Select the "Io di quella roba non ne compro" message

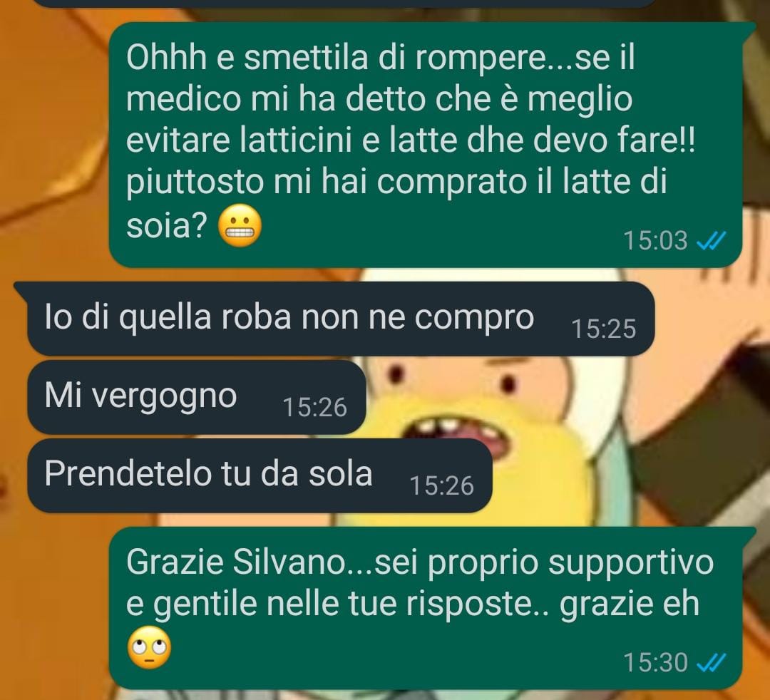(x=335, y=319)
